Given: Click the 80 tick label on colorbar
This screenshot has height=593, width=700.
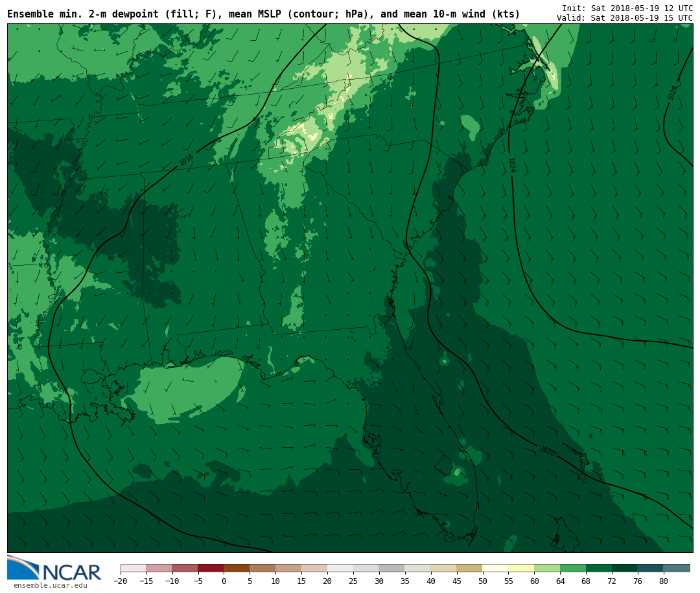Looking at the screenshot, I should [x=663, y=581].
